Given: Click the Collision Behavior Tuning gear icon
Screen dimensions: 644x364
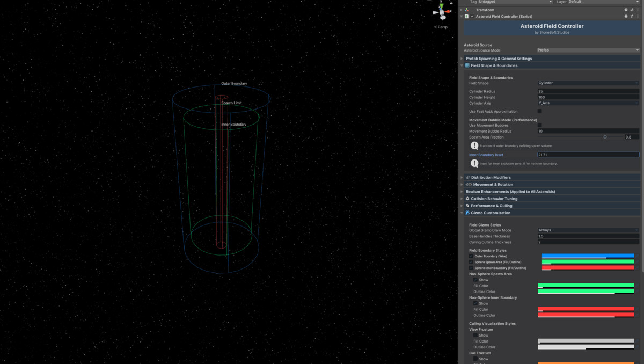Looking at the screenshot, I should click(467, 199).
